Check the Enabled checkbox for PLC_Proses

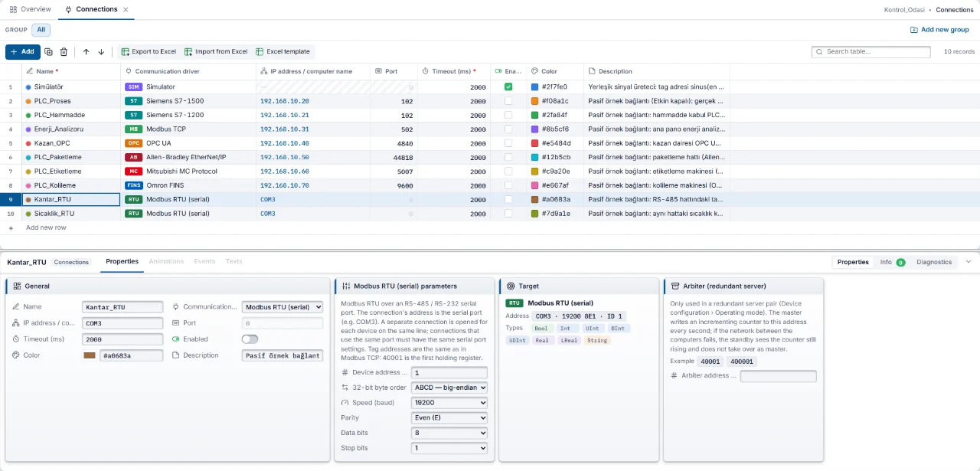508,101
